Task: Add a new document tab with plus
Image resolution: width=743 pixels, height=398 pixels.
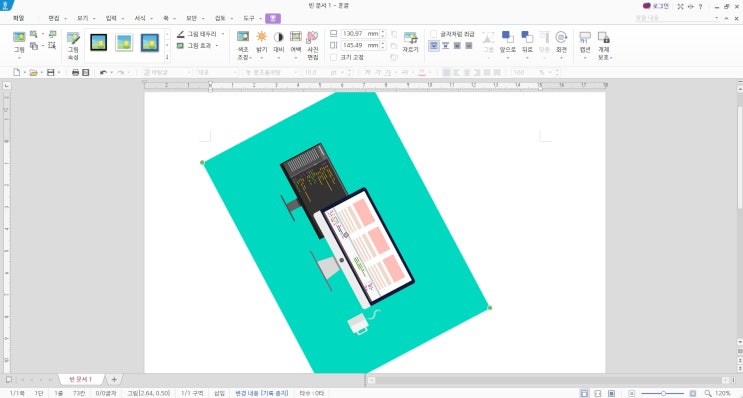Action: (114, 380)
